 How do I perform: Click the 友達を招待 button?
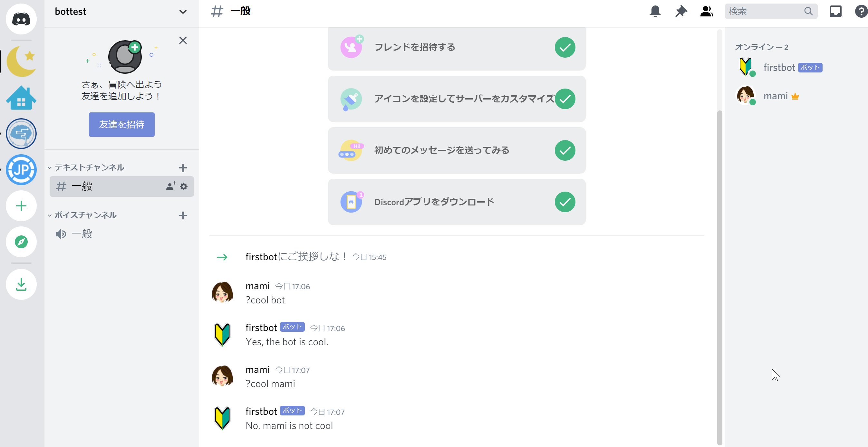coord(122,125)
